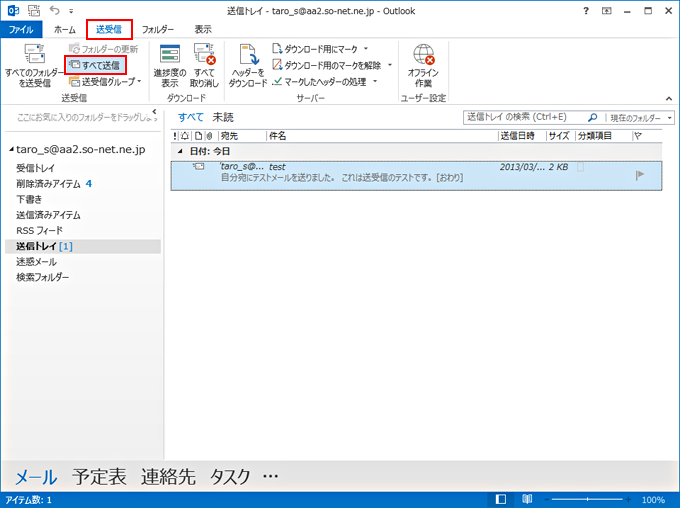The image size is (680, 508).
Task: Open the ファイル tab
Action: pyautogui.click(x=20, y=30)
